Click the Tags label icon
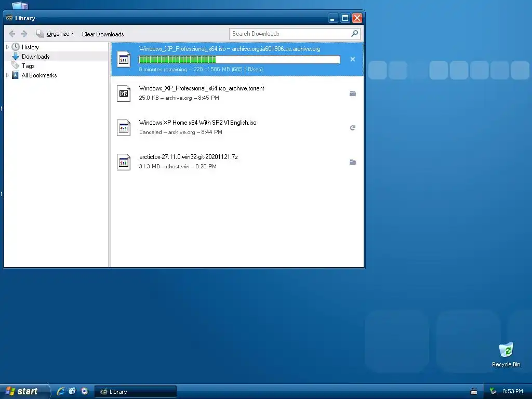The width and height of the screenshot is (532, 399). (16, 65)
